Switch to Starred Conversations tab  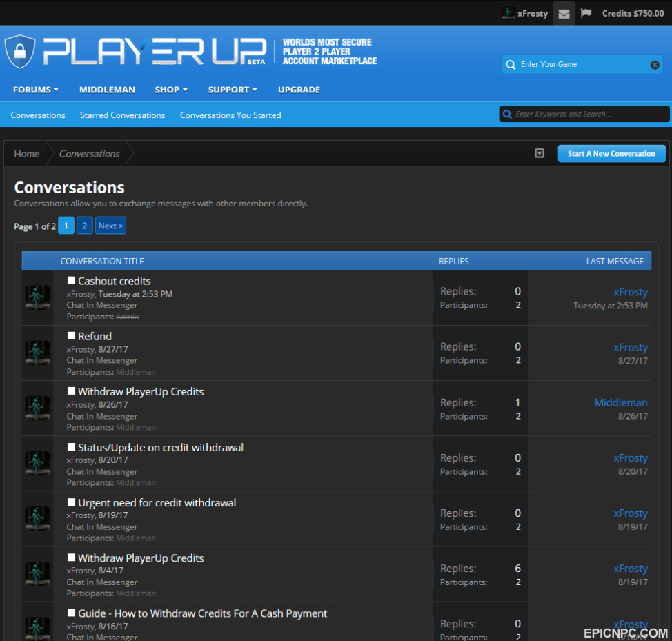123,115
